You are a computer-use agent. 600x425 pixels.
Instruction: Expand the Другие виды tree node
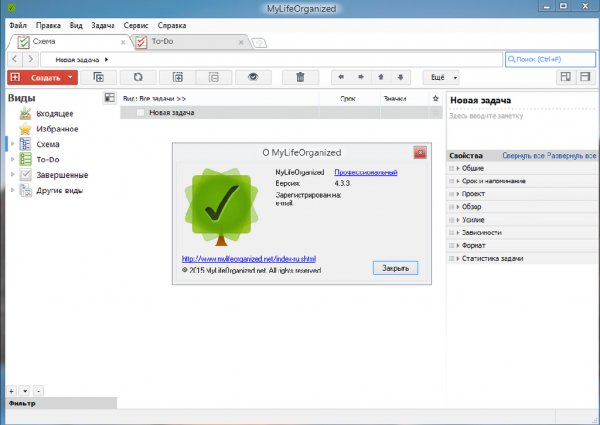click(13, 190)
